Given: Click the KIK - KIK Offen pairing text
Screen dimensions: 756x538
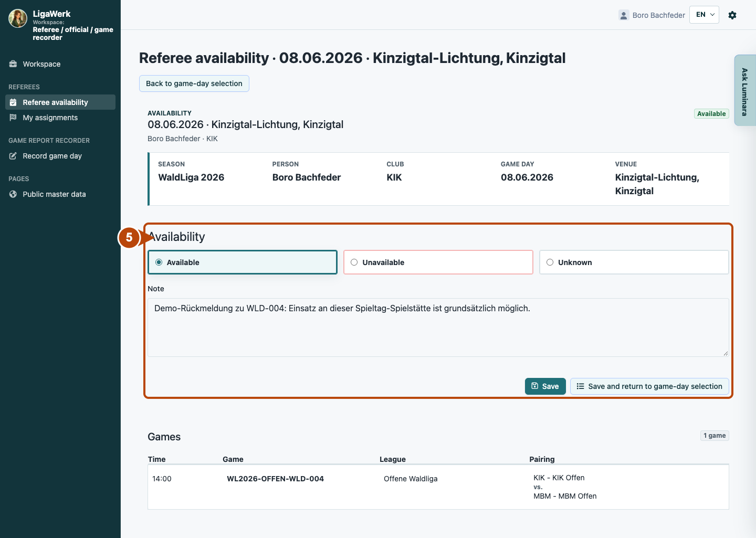Looking at the screenshot, I should 559,478.
